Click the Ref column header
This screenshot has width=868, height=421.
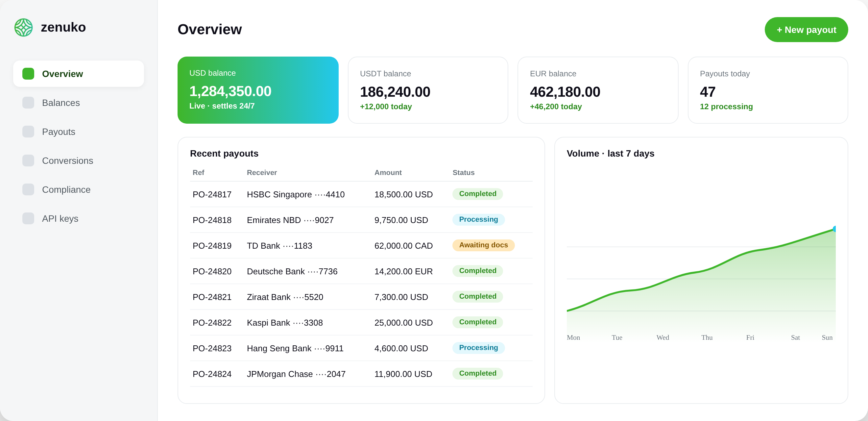coord(199,173)
